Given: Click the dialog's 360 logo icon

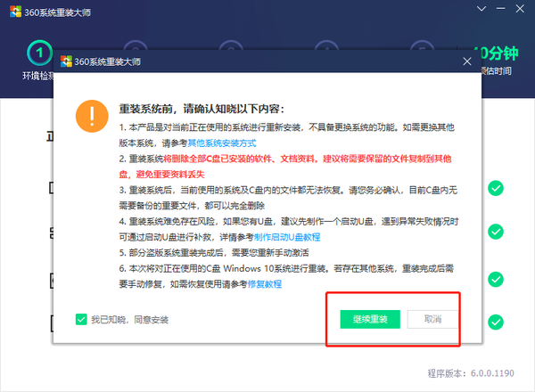Looking at the screenshot, I should (66, 61).
